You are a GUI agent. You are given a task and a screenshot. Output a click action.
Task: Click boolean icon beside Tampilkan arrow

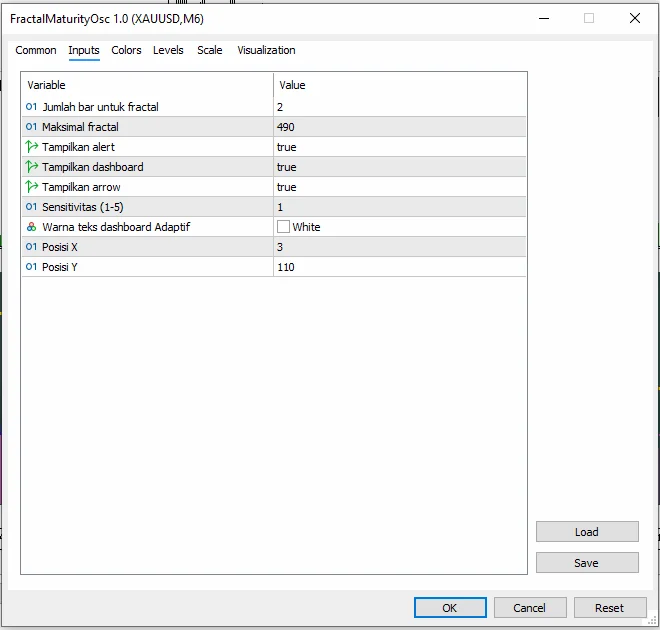pos(32,187)
